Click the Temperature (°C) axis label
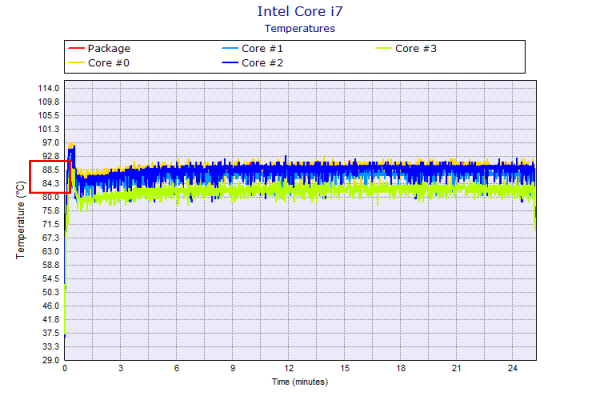 coord(20,220)
